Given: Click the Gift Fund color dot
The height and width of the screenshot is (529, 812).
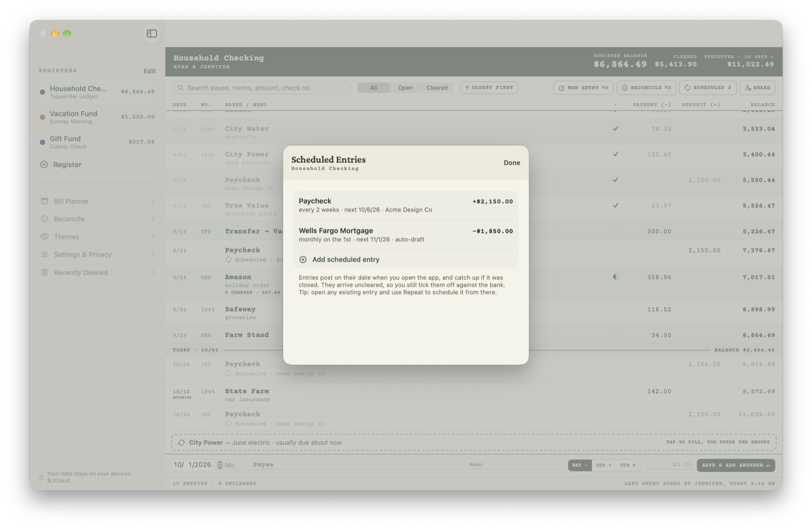Looking at the screenshot, I should click(42, 142).
